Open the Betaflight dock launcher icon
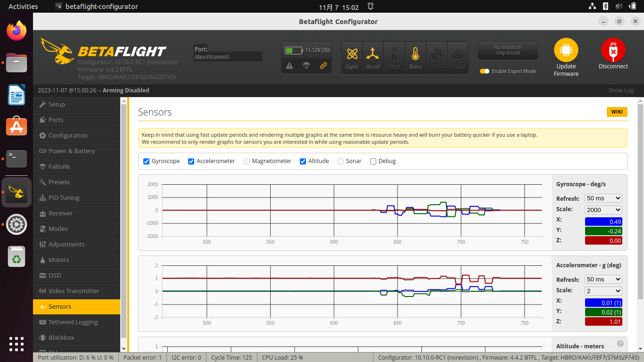 [x=17, y=192]
